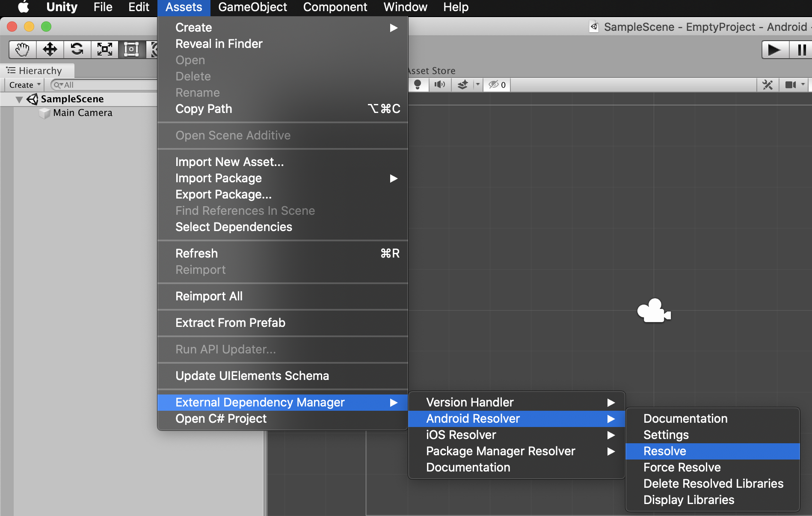The height and width of the screenshot is (516, 812).
Task: Open the Window menu
Action: (406, 7)
